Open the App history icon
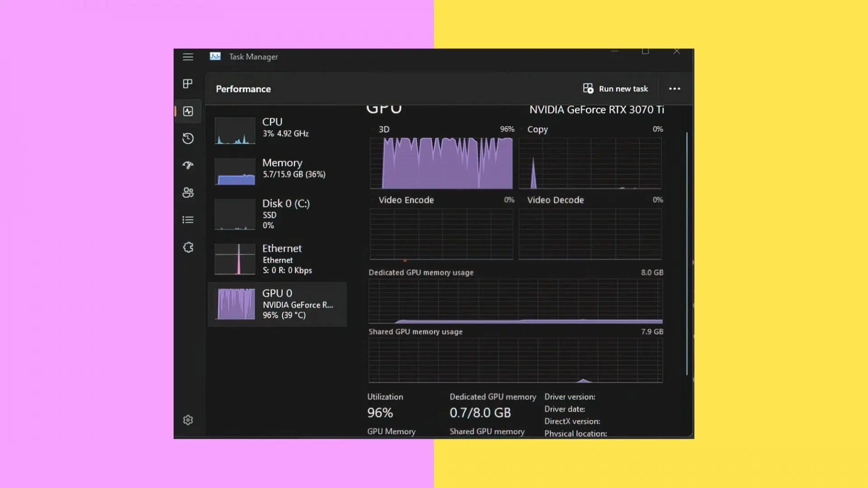The height and width of the screenshot is (488, 868). tap(188, 138)
